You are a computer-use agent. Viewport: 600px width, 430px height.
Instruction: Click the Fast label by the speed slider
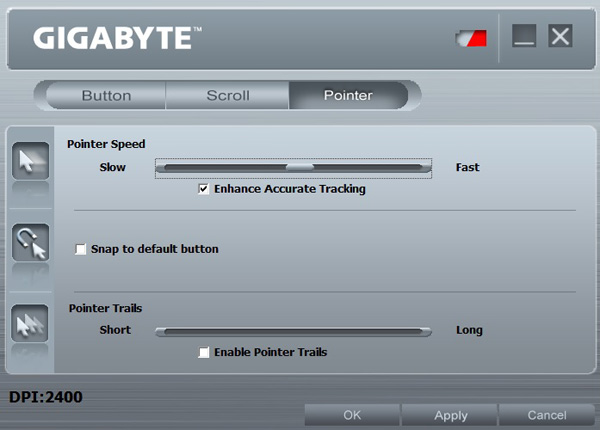468,167
